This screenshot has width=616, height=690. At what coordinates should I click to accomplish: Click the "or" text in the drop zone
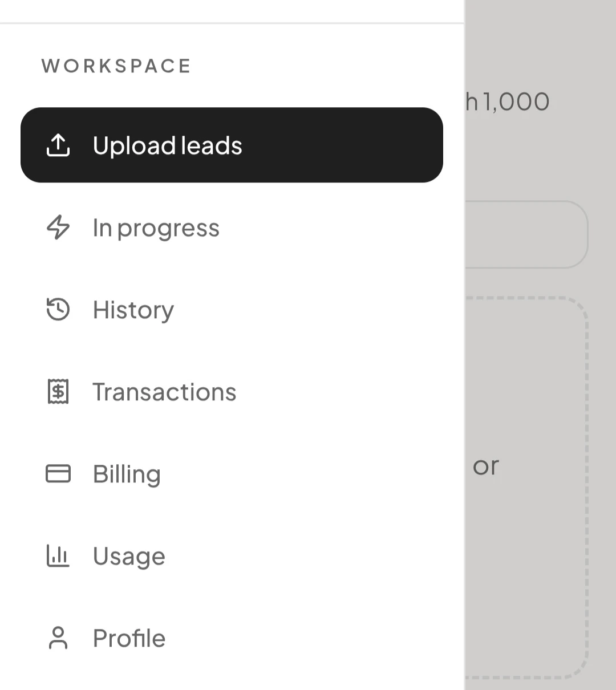485,466
